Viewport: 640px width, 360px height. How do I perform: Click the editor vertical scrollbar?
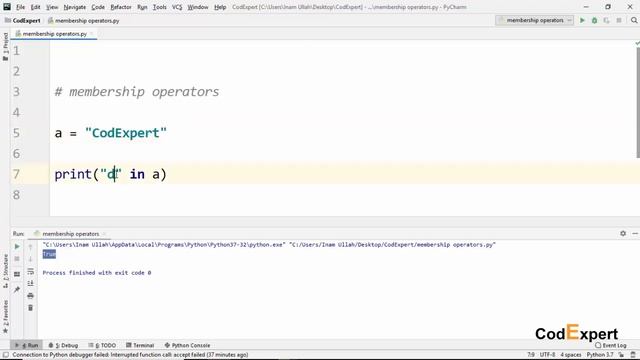[638, 103]
